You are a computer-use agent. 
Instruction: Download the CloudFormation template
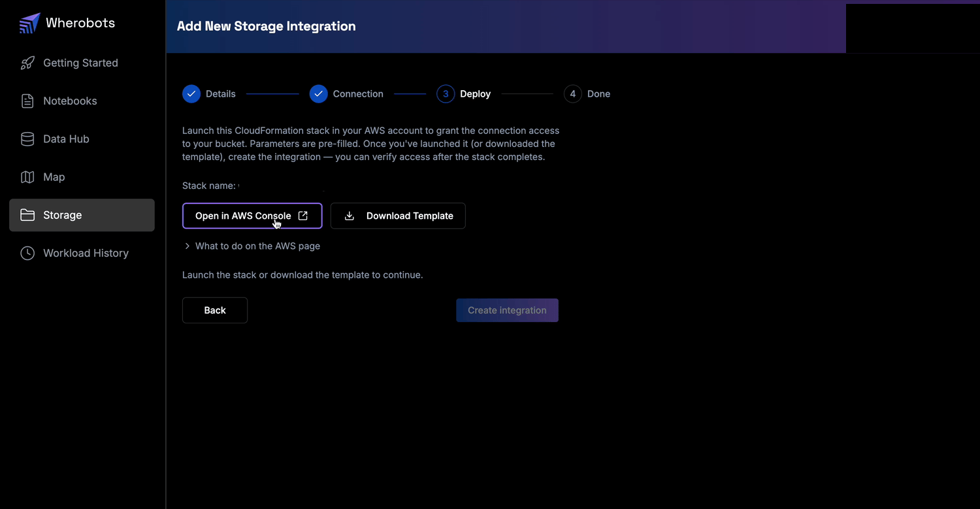(398, 216)
